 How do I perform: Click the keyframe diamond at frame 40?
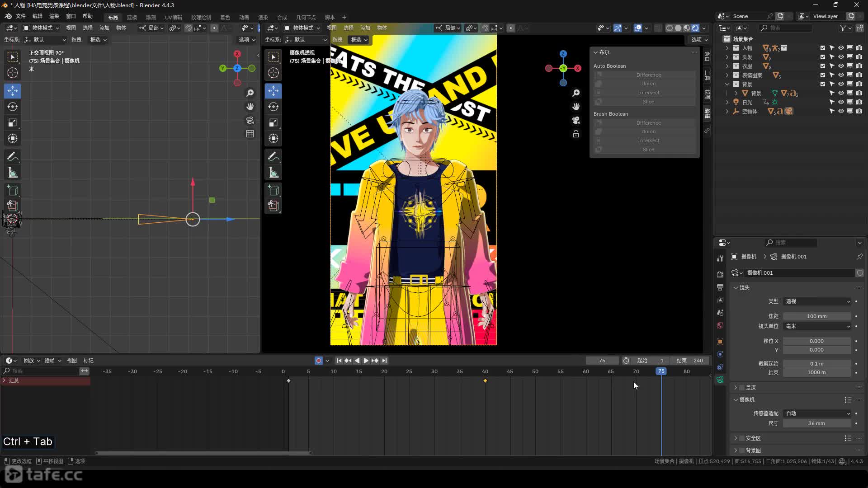click(x=485, y=381)
